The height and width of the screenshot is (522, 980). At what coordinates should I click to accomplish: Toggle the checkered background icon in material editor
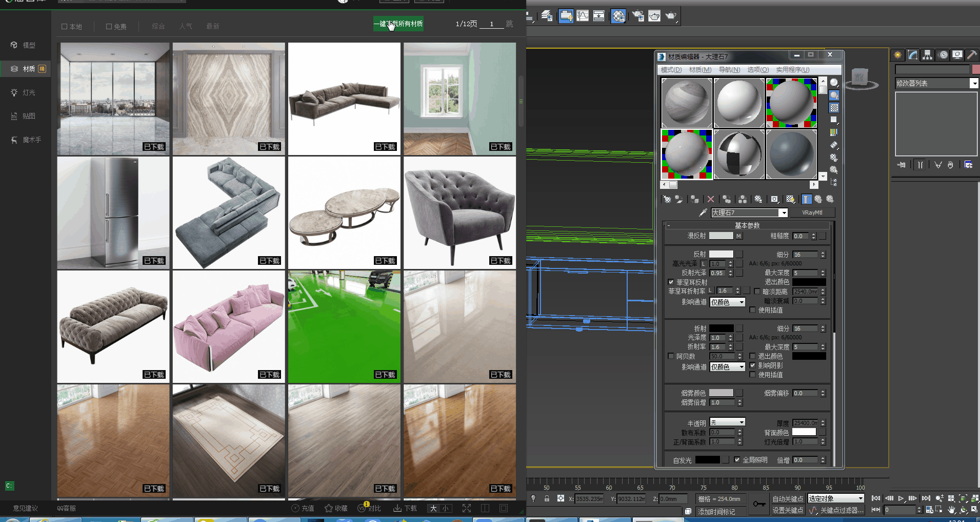click(834, 108)
